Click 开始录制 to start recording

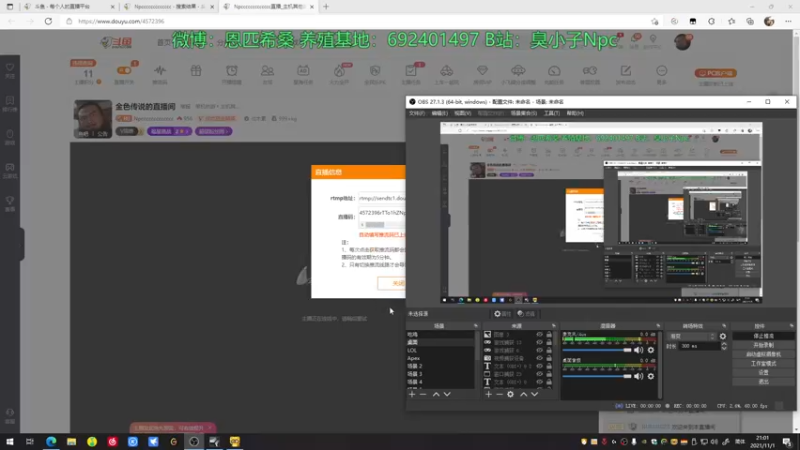(x=763, y=345)
